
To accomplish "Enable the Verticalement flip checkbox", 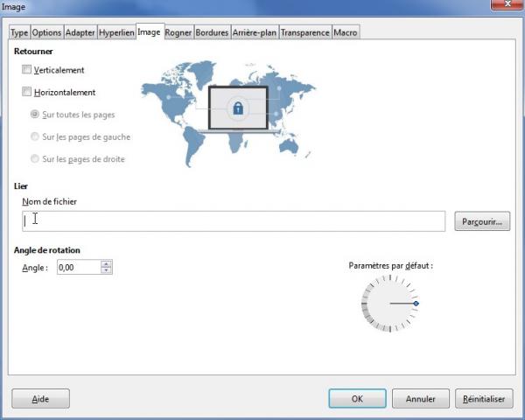I will point(27,70).
